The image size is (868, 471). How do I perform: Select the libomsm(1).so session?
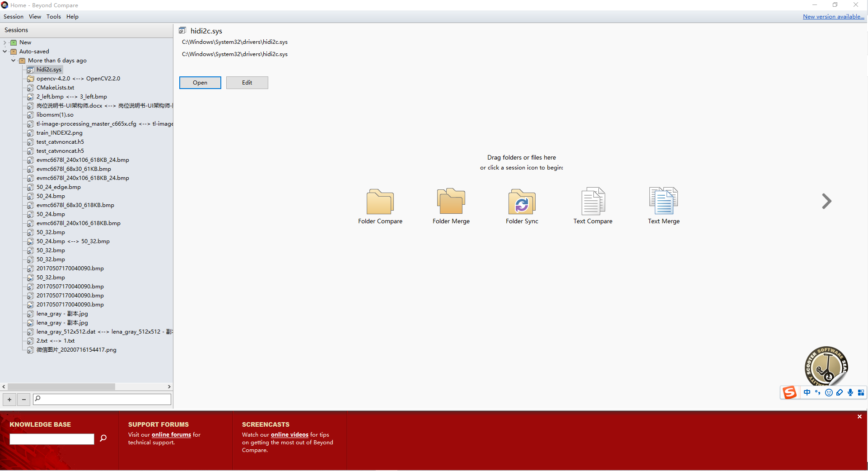point(55,115)
